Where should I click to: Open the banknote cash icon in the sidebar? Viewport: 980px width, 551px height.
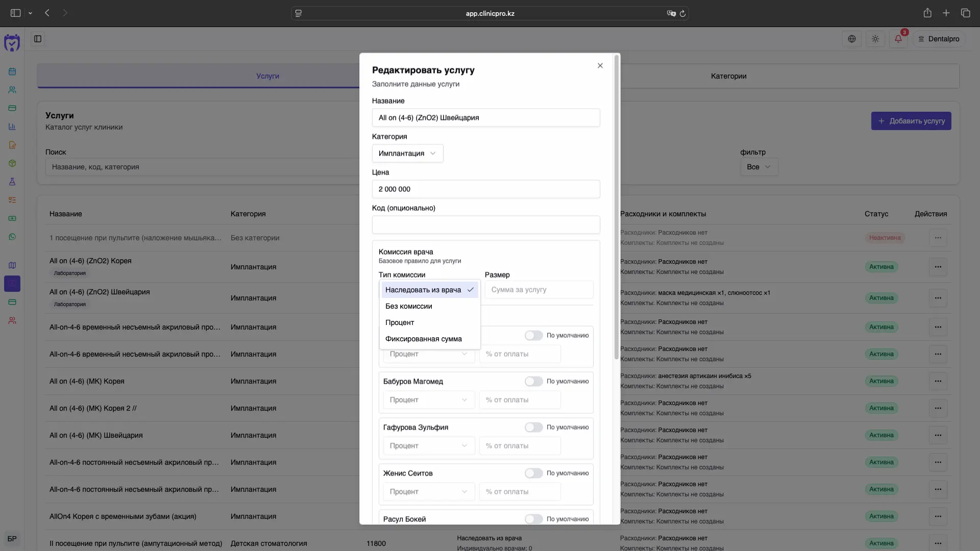click(x=12, y=218)
